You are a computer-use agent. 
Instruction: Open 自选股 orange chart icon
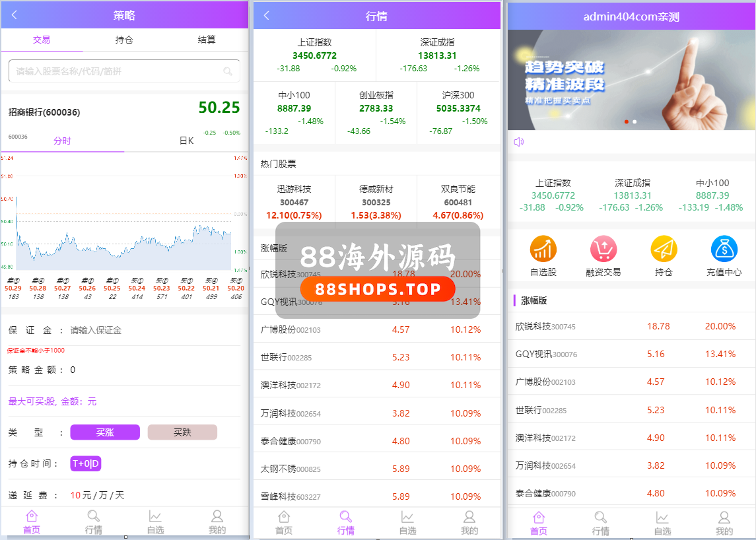pyautogui.click(x=543, y=249)
